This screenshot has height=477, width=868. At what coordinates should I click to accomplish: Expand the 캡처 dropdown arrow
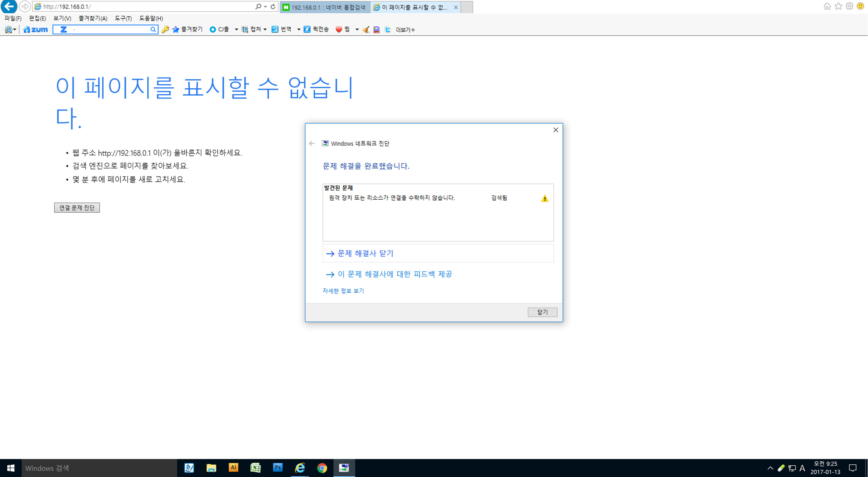point(265,30)
